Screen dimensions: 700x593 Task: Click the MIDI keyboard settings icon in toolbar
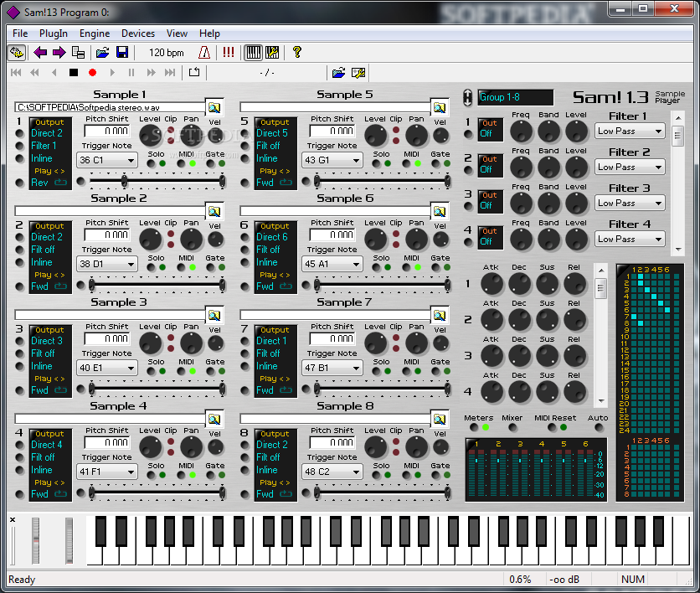pyautogui.click(x=272, y=53)
